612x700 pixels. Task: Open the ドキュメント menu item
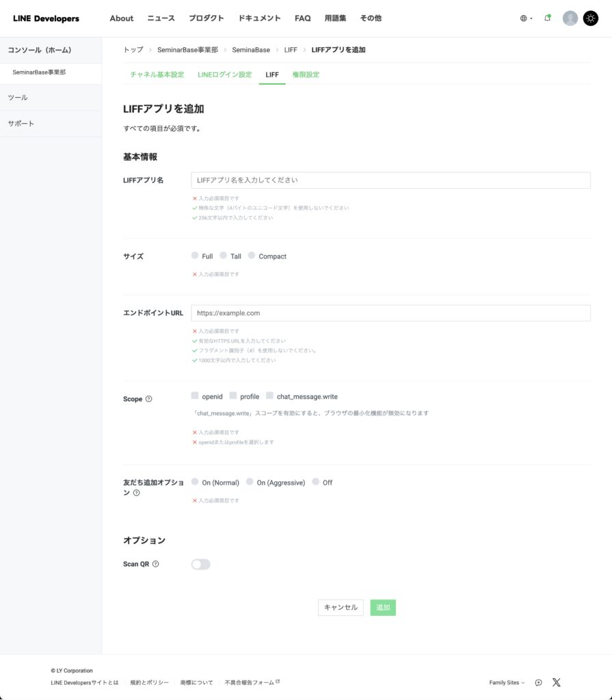259,18
